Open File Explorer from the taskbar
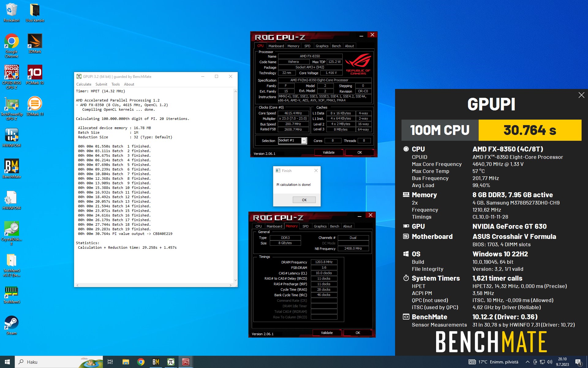Image resolution: width=588 pixels, height=368 pixels. [x=126, y=362]
